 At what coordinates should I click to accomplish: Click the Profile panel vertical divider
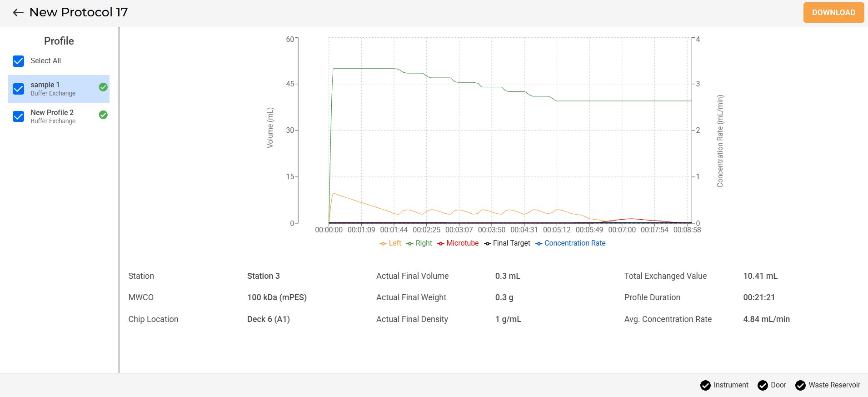point(119,200)
